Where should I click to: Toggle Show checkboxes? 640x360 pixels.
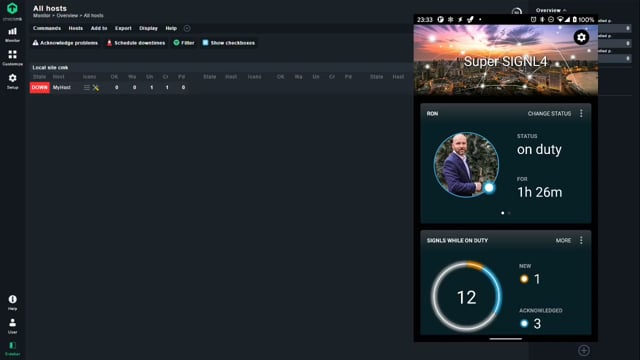pos(229,43)
